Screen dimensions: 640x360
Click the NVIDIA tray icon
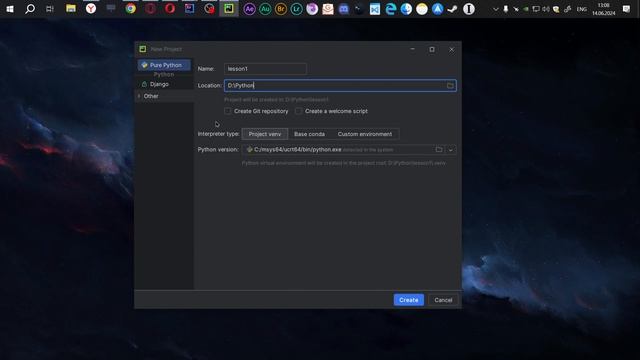point(526,9)
